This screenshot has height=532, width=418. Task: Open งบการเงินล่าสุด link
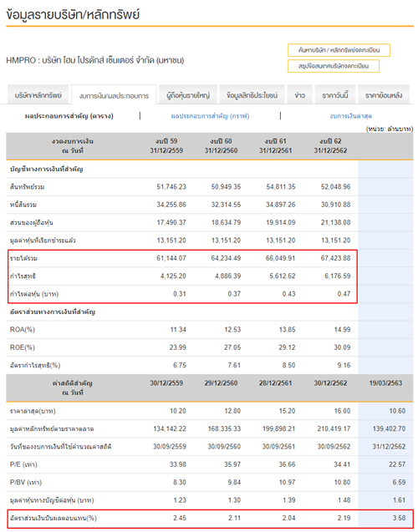350,116
